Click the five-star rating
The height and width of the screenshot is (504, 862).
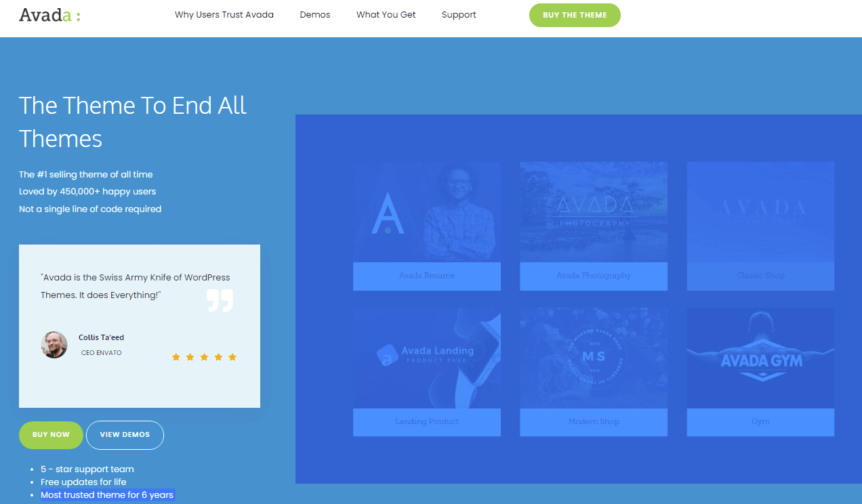(204, 357)
